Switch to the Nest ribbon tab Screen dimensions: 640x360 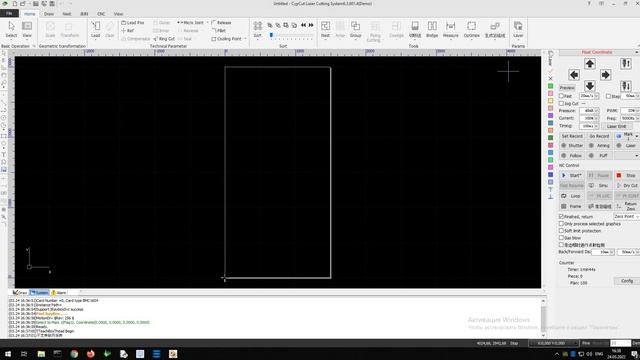click(x=67, y=14)
